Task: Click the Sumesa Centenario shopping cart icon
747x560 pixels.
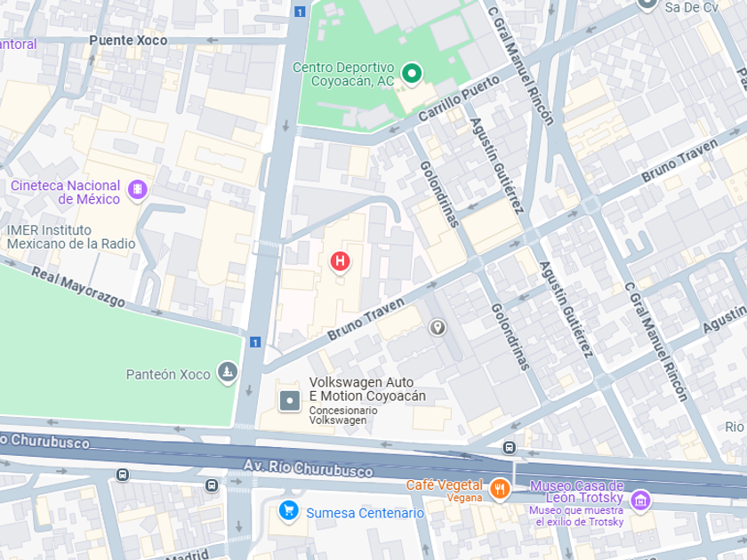Action: 289,511
